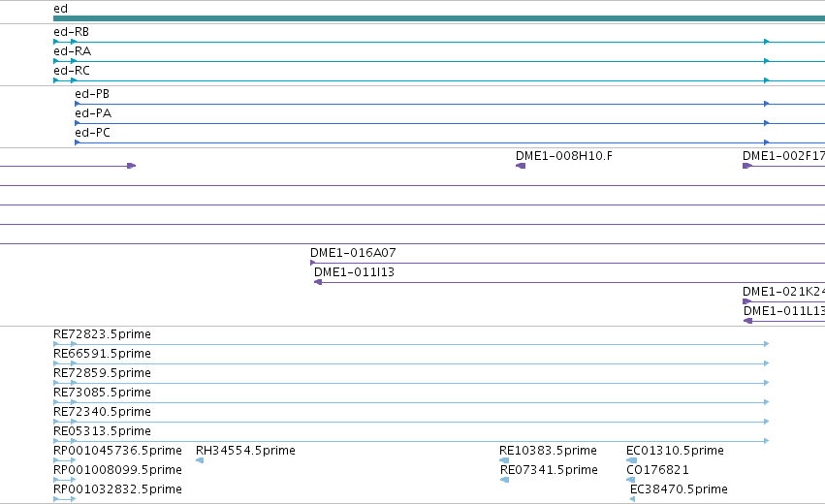Select the RE66591.5prime EST label
Screen dimensions: 825x504
(x=102, y=354)
